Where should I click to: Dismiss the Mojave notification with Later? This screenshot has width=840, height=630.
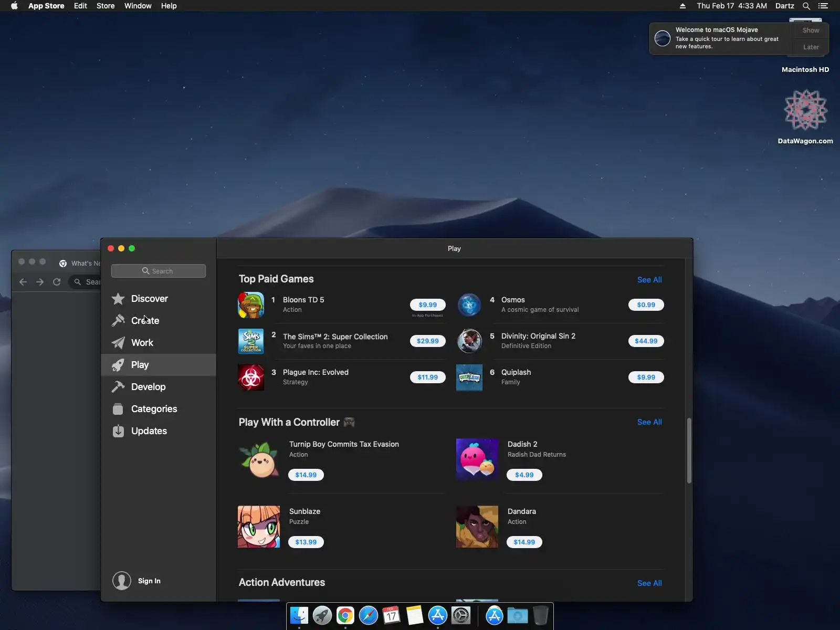(x=811, y=47)
